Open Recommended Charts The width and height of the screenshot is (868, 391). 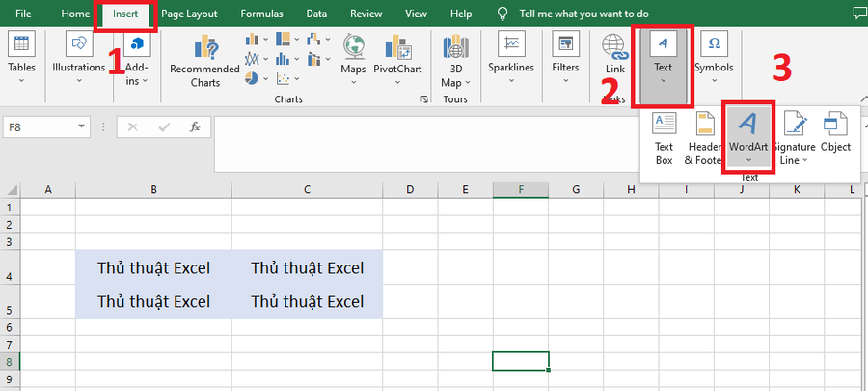click(x=204, y=61)
